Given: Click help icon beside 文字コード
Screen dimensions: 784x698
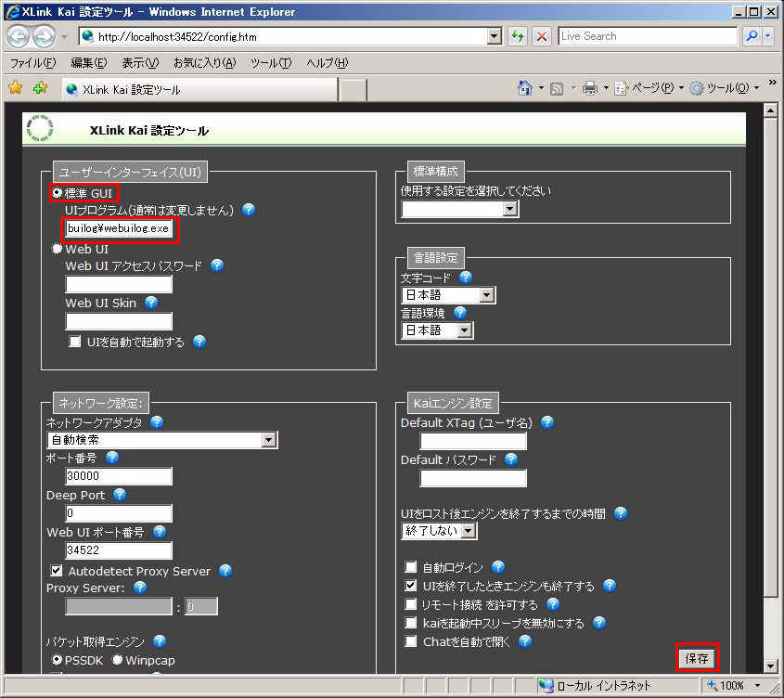Looking at the screenshot, I should click(466, 278).
